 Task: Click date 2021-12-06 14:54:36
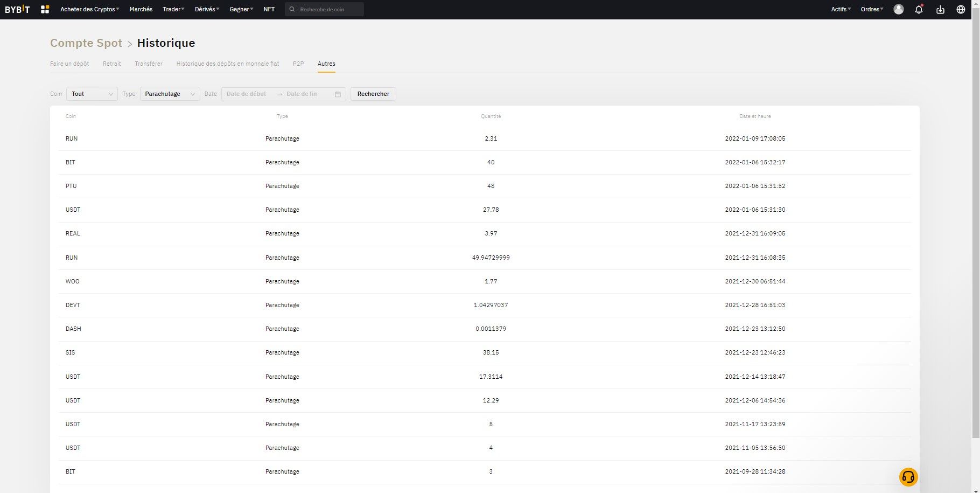pos(755,400)
